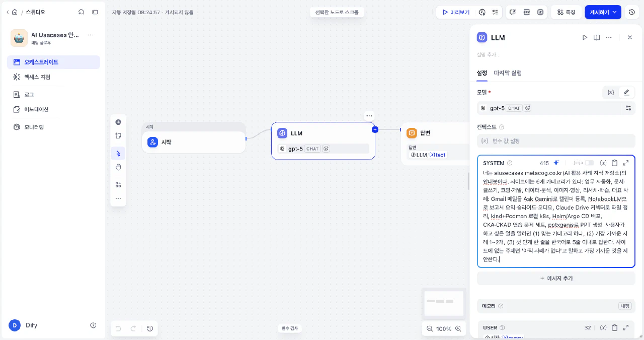Open the 게시하기 publish dropdown

click(x=603, y=12)
